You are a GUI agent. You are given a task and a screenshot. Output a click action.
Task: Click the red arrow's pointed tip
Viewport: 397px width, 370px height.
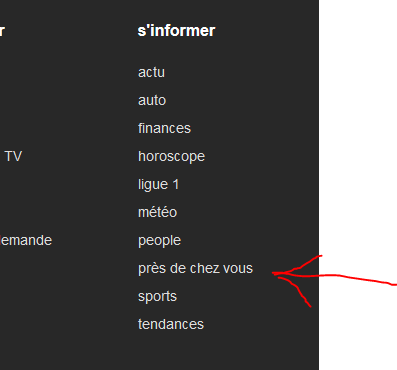(x=274, y=274)
